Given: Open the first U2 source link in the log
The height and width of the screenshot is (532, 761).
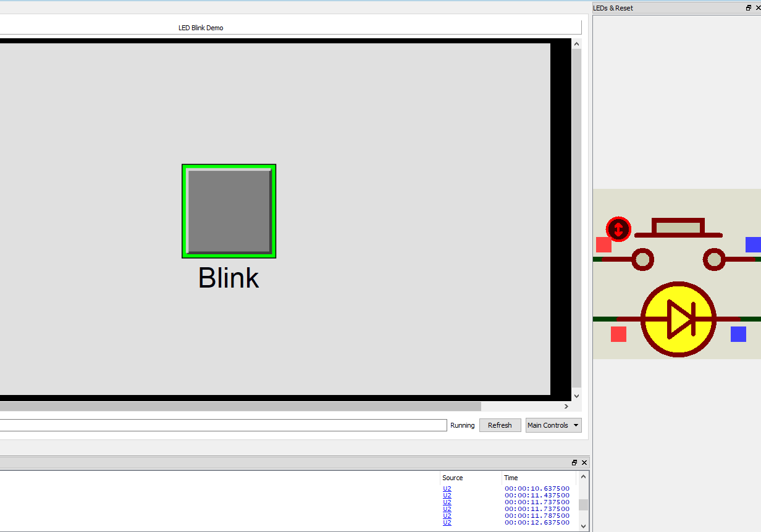Looking at the screenshot, I should 447,488.
